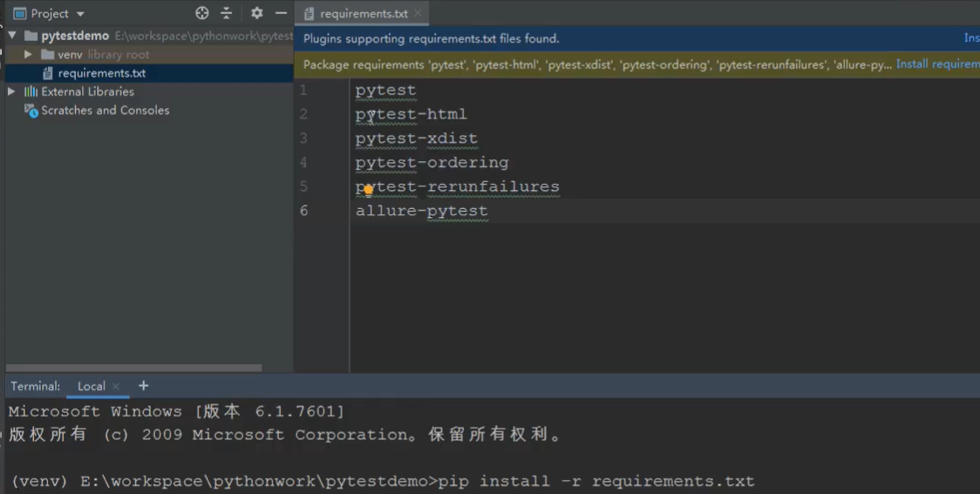Open Project panel settings gear

(x=257, y=13)
